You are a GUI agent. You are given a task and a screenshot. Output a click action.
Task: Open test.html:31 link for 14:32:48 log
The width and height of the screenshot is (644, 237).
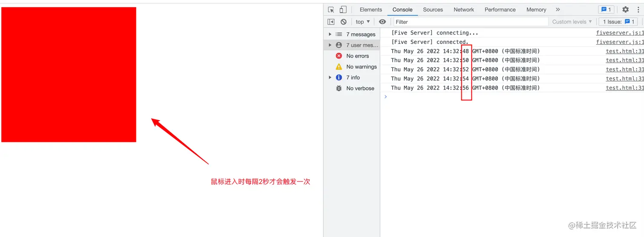click(x=625, y=51)
